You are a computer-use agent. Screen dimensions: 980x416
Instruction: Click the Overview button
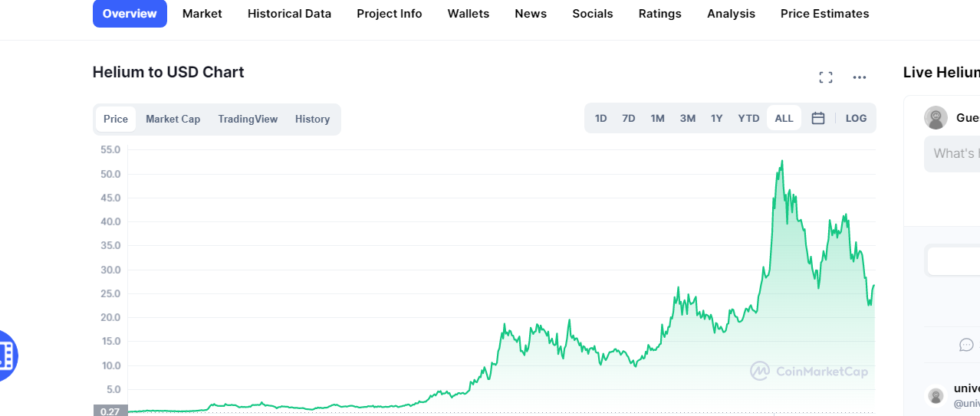pyautogui.click(x=130, y=14)
